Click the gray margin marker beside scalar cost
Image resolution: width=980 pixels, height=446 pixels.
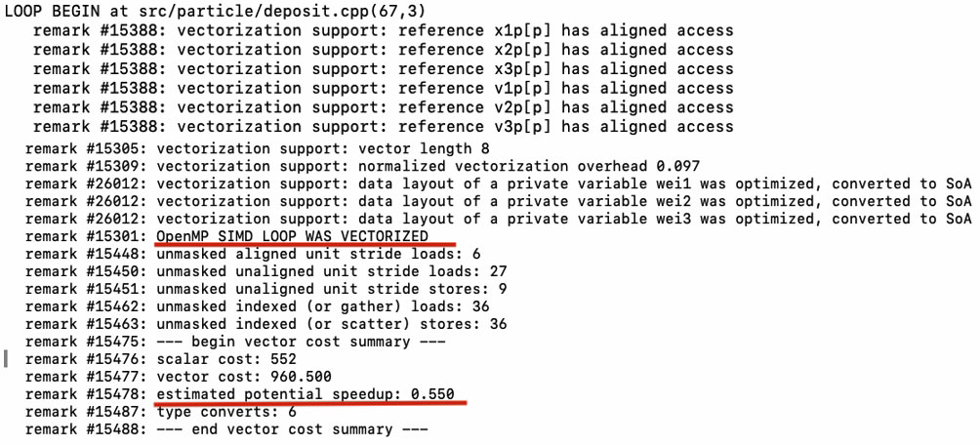pos(8,359)
